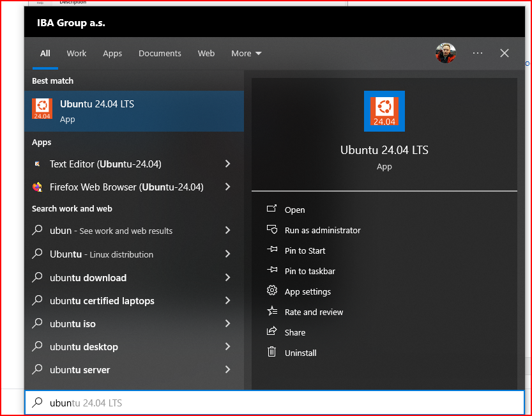Expand Firefox Web Browser (Ubuntu-24.04) chevron

227,187
